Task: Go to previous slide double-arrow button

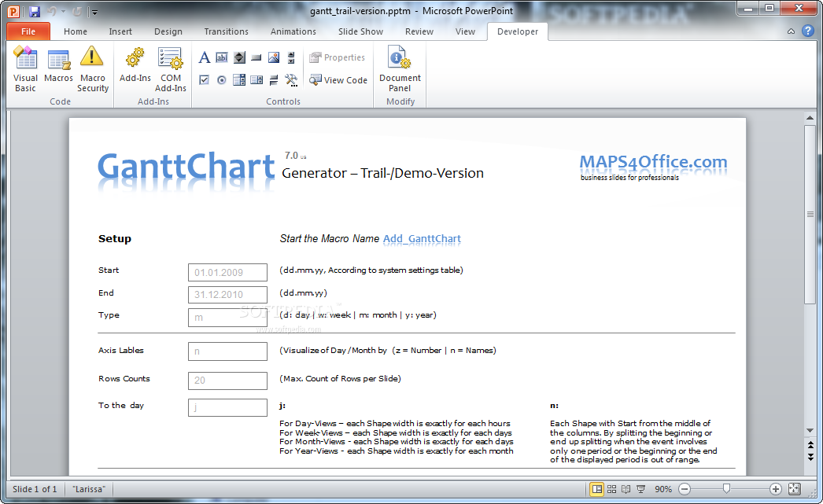Action: click(x=810, y=445)
